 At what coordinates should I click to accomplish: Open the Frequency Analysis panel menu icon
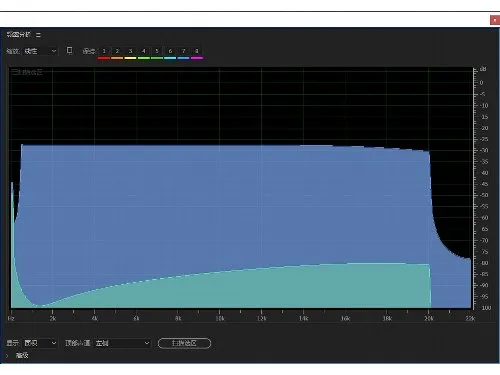pos(38,35)
